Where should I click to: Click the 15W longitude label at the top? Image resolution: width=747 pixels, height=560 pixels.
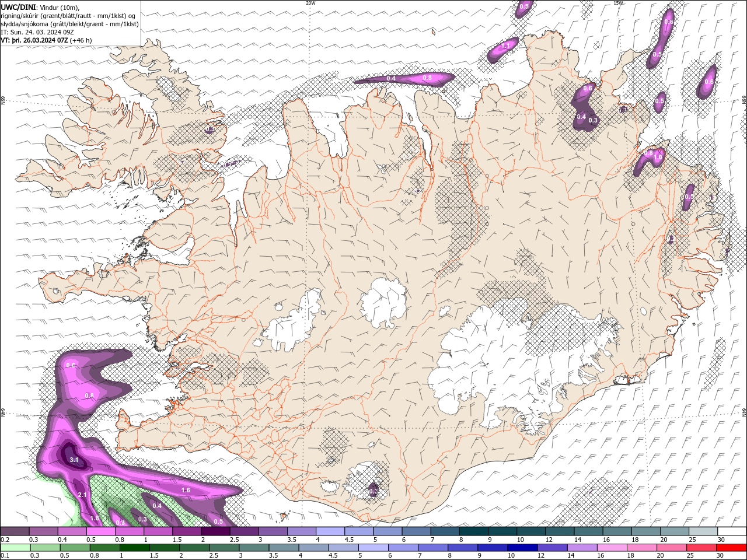point(618,3)
